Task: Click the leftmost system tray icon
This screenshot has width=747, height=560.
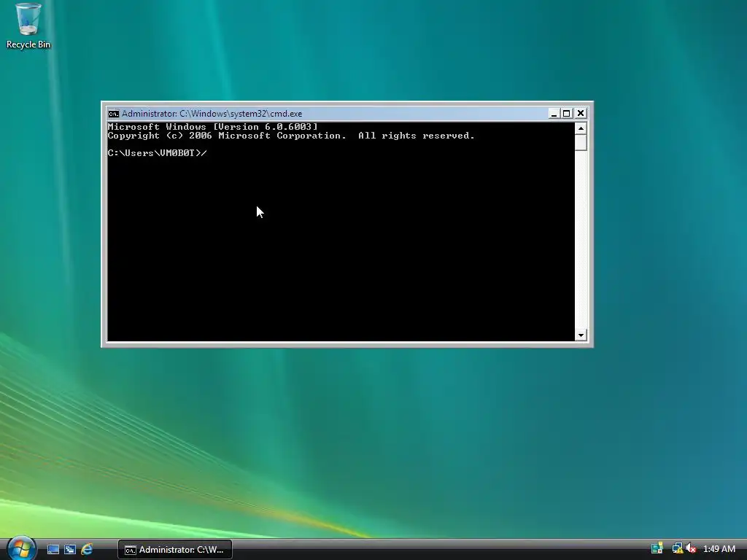Action: pyautogui.click(x=657, y=548)
